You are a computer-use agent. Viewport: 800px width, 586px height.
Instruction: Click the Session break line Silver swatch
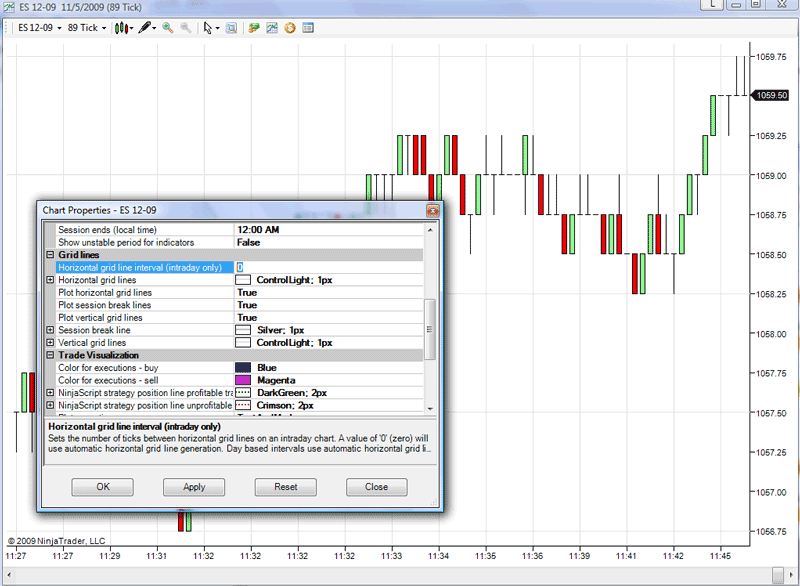pos(243,330)
